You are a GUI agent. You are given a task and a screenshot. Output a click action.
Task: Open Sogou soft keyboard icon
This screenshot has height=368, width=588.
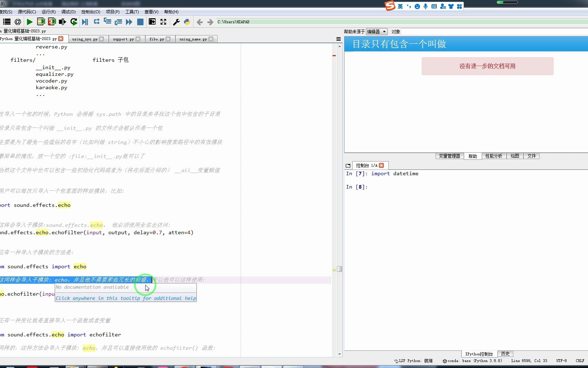click(434, 6)
